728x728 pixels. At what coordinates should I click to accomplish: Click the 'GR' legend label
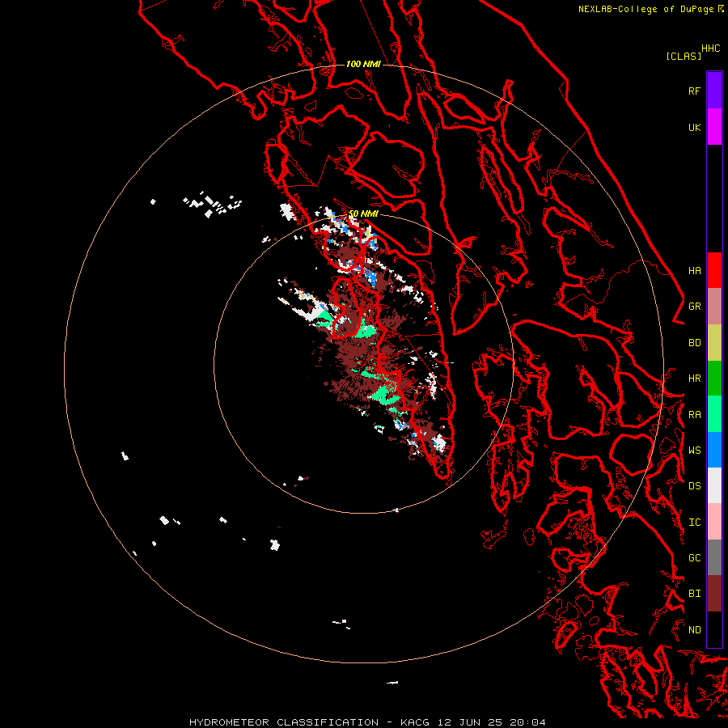(x=694, y=307)
